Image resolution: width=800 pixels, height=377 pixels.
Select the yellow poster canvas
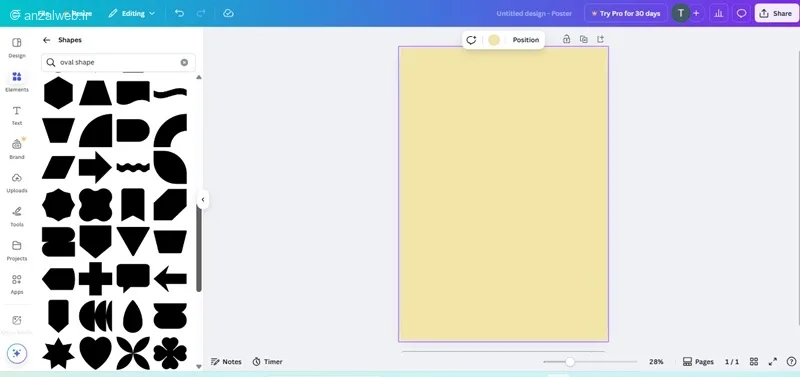pos(504,194)
